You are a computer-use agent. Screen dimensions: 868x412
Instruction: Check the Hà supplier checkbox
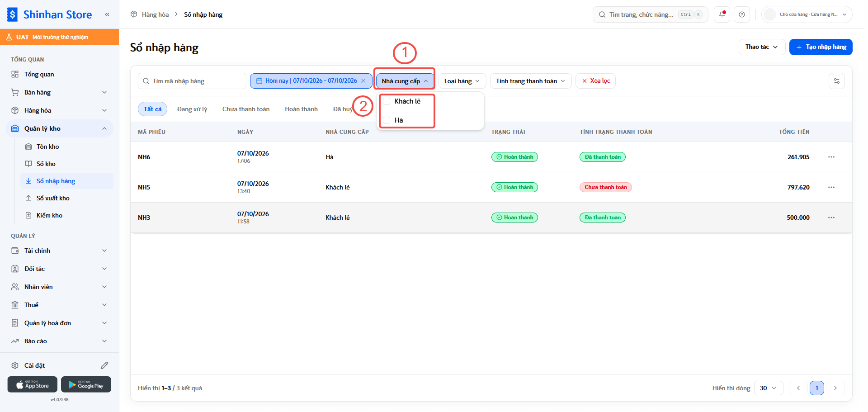tap(387, 120)
